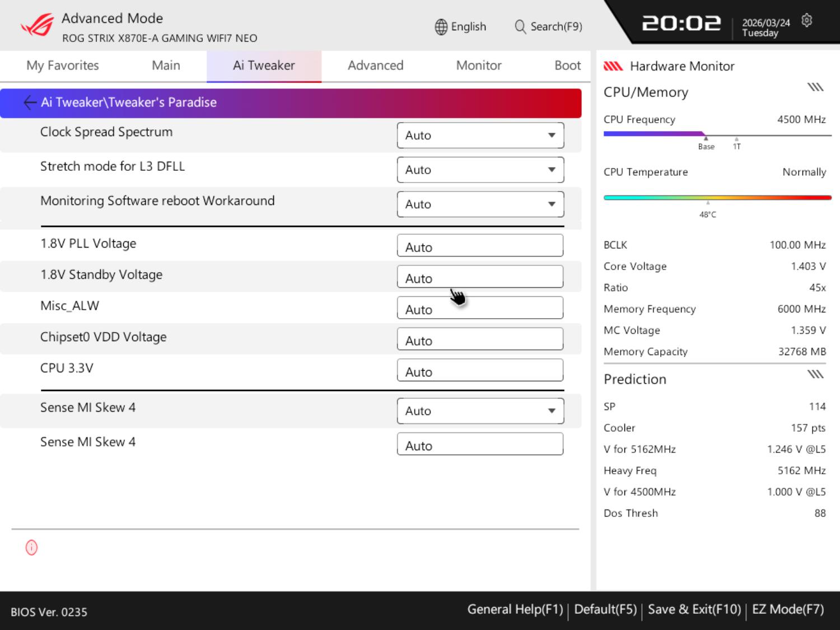Expand the first Sense MI Skew 4 dropdown

[480, 411]
